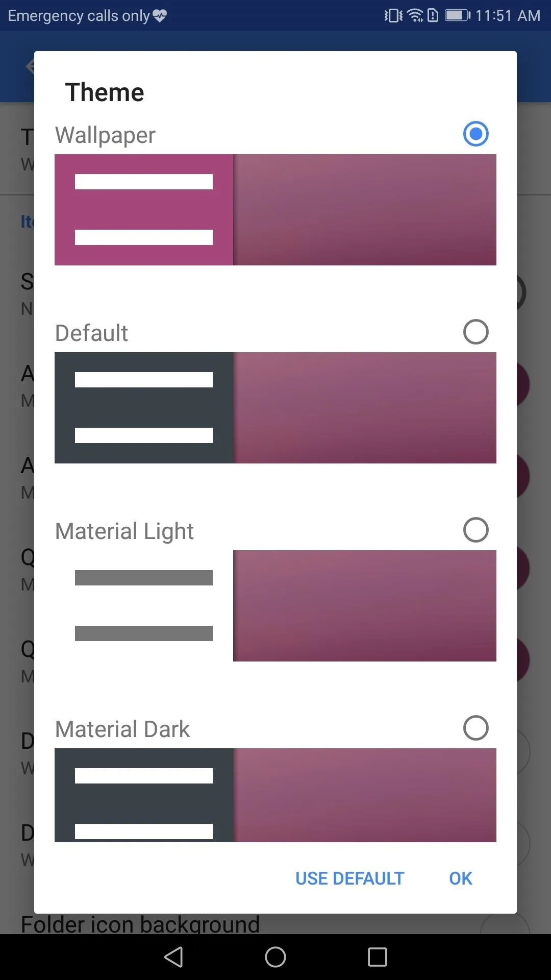
Task: Tap the Default theme preview thumbnail
Action: pos(275,408)
